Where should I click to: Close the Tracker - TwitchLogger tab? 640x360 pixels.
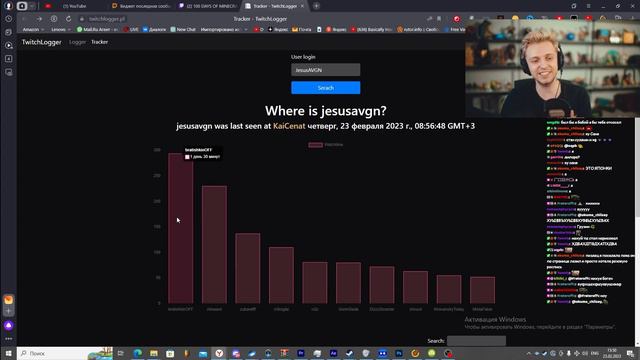pos(302,6)
